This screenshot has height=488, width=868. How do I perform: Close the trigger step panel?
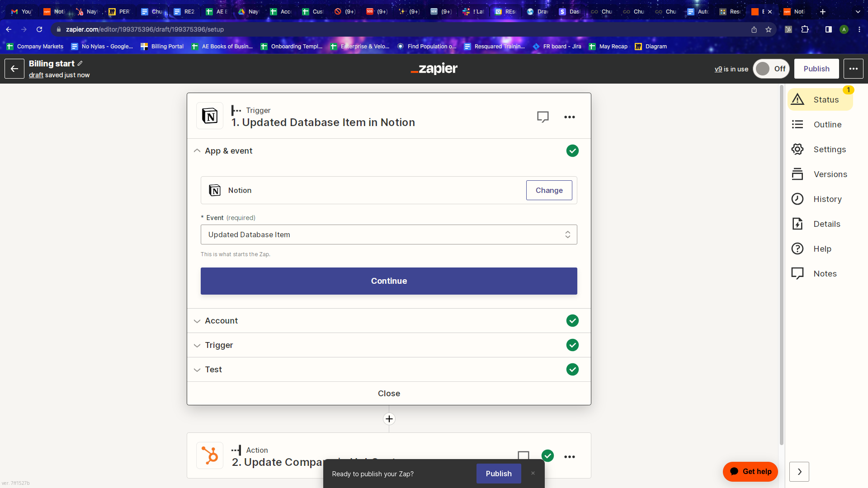[389, 394]
